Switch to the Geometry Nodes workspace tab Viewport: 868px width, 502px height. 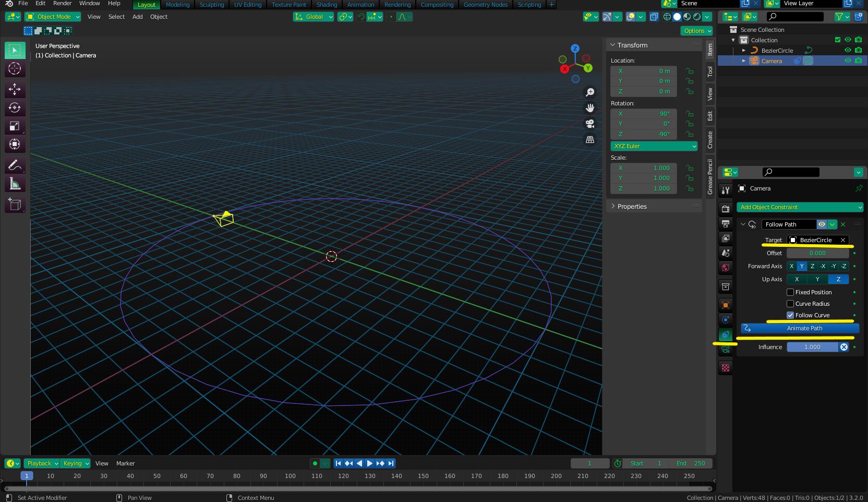pyautogui.click(x=485, y=5)
